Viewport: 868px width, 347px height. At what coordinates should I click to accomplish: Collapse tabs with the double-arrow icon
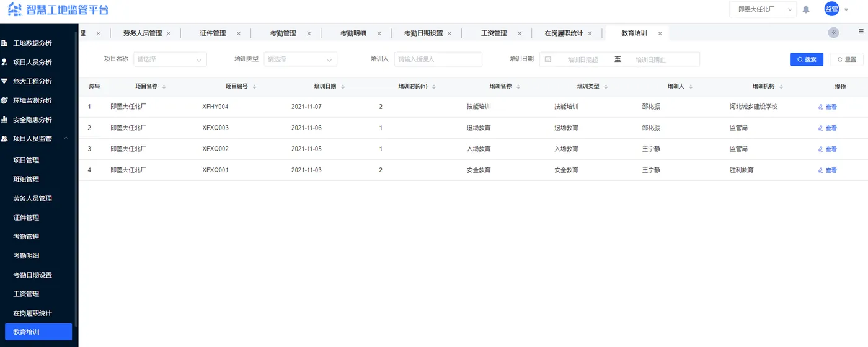pyautogui.click(x=834, y=32)
